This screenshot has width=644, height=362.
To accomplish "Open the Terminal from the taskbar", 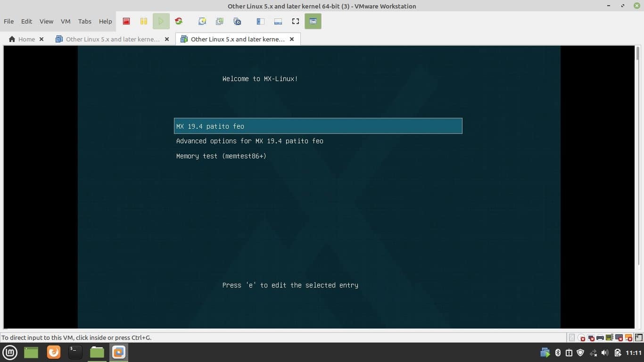I will click(75, 352).
